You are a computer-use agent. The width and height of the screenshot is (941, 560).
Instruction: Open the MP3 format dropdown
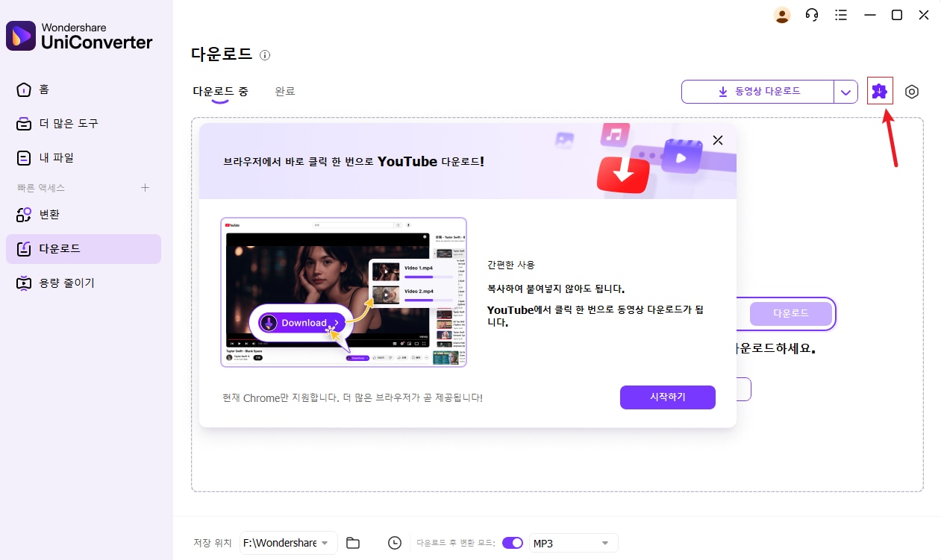tap(573, 543)
